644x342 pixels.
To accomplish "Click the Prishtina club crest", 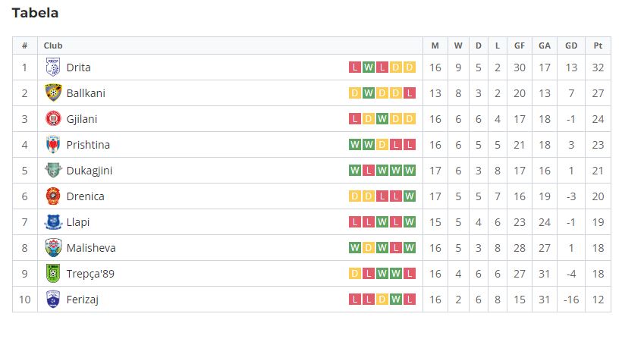I will [x=53, y=145].
